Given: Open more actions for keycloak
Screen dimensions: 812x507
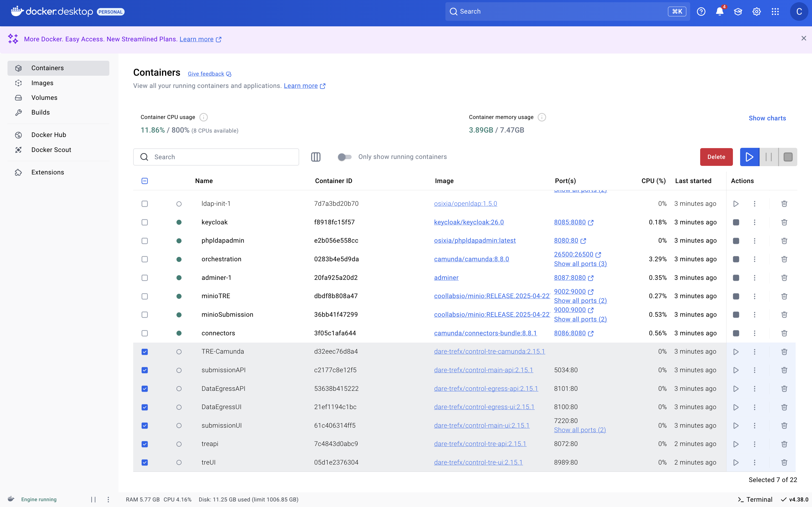Looking at the screenshot, I should tap(755, 222).
